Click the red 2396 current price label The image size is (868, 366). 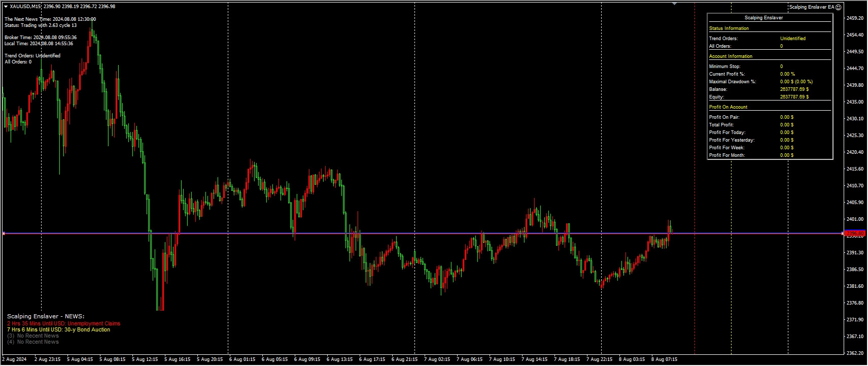[855, 234]
